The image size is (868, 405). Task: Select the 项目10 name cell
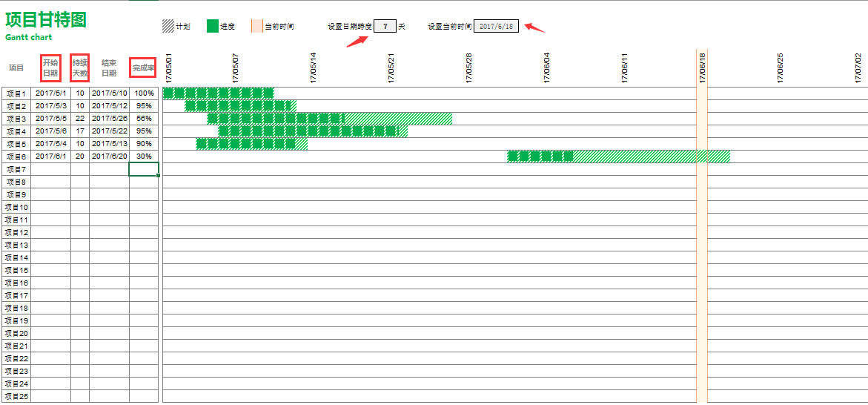point(16,207)
